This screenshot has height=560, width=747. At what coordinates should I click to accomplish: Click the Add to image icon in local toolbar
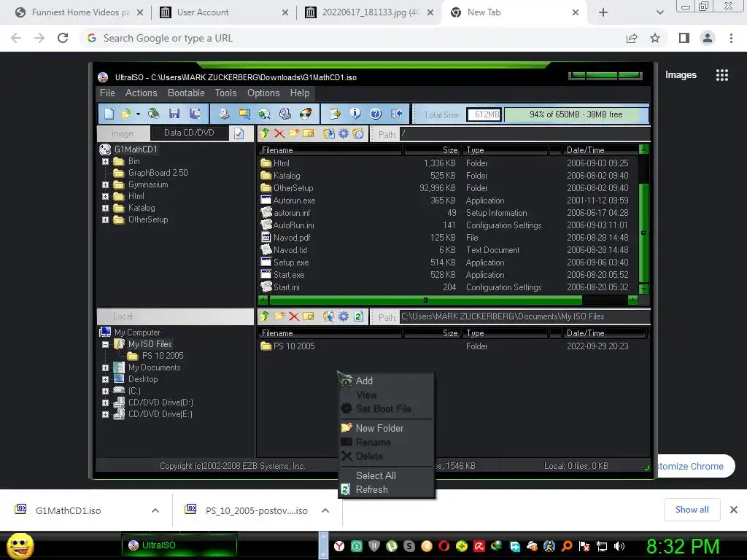pos(328,316)
